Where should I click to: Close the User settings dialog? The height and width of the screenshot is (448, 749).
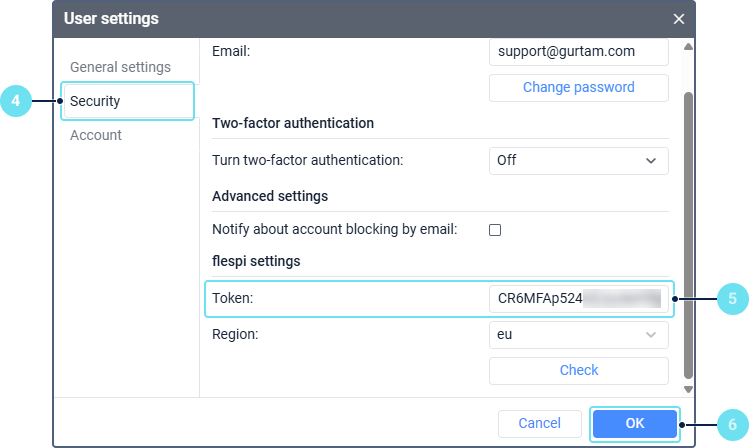pyautogui.click(x=679, y=19)
